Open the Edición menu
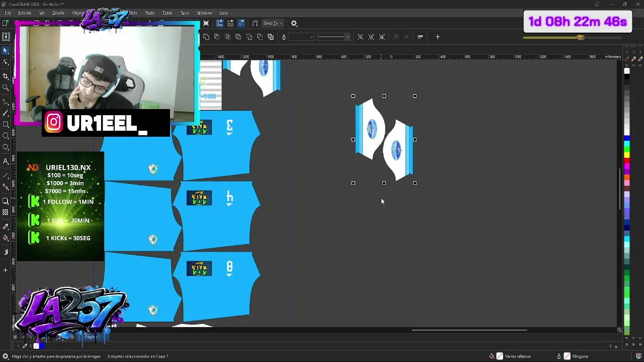Image resolution: width=644 pixels, height=362 pixels. (x=25, y=13)
